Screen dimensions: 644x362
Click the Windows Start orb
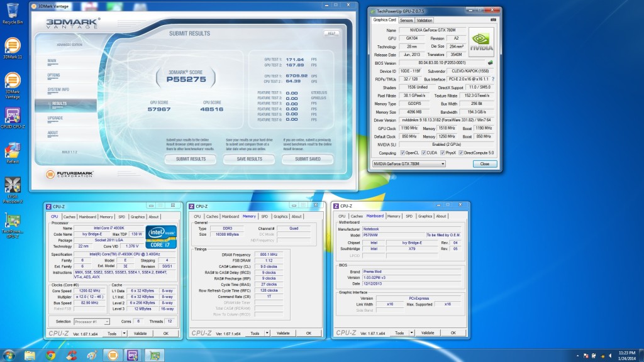(9, 355)
